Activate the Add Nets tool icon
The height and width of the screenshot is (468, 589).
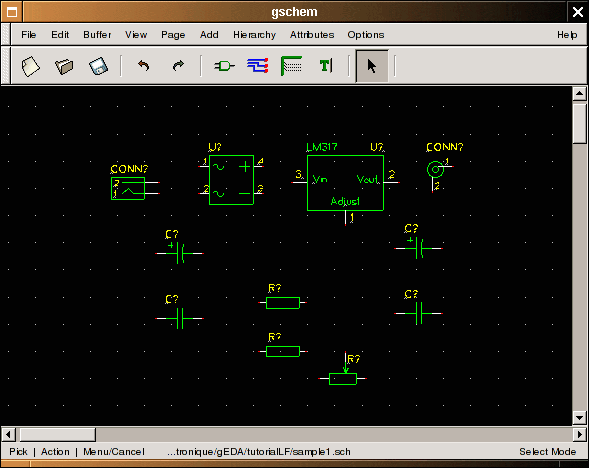[x=258, y=66]
